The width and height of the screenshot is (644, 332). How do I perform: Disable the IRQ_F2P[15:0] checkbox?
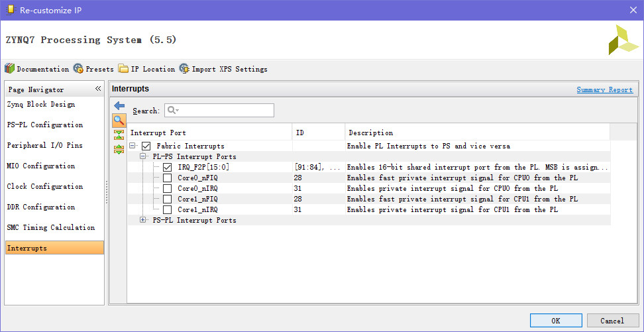(167, 168)
